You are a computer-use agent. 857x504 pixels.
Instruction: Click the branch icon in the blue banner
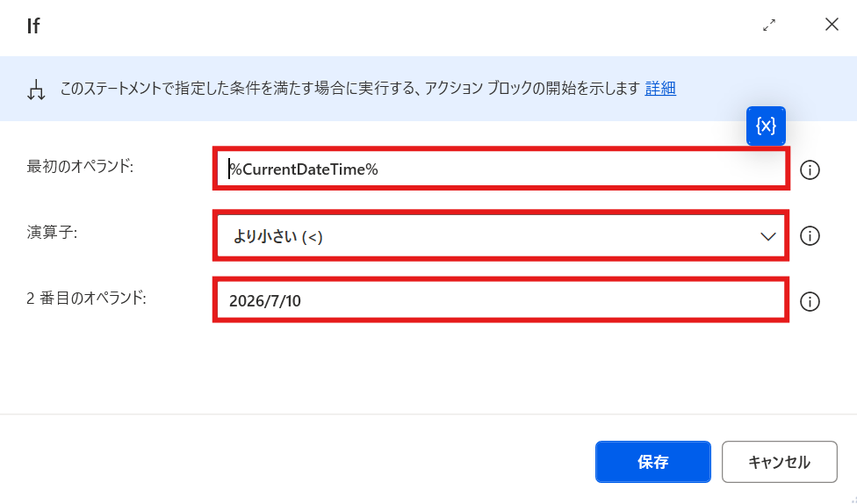click(36, 89)
